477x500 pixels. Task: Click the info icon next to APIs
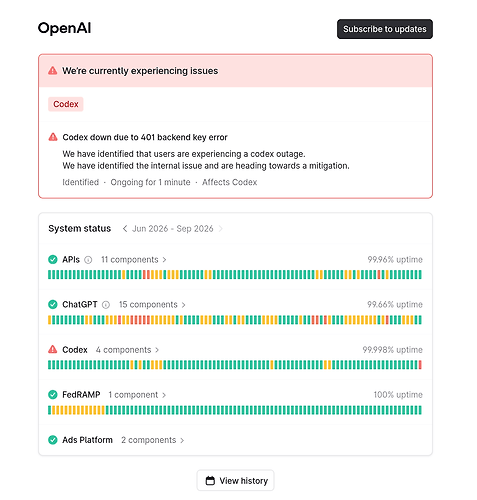[x=88, y=260]
